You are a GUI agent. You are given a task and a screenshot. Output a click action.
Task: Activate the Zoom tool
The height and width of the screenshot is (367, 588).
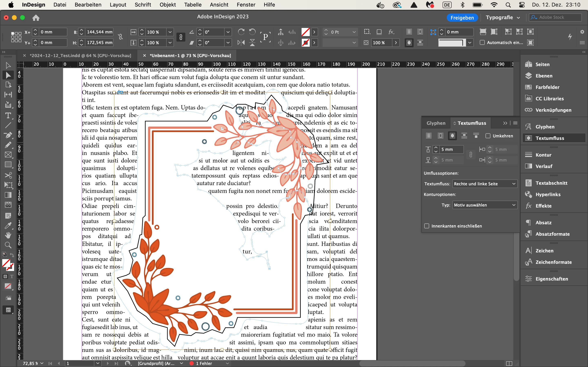tap(8, 245)
